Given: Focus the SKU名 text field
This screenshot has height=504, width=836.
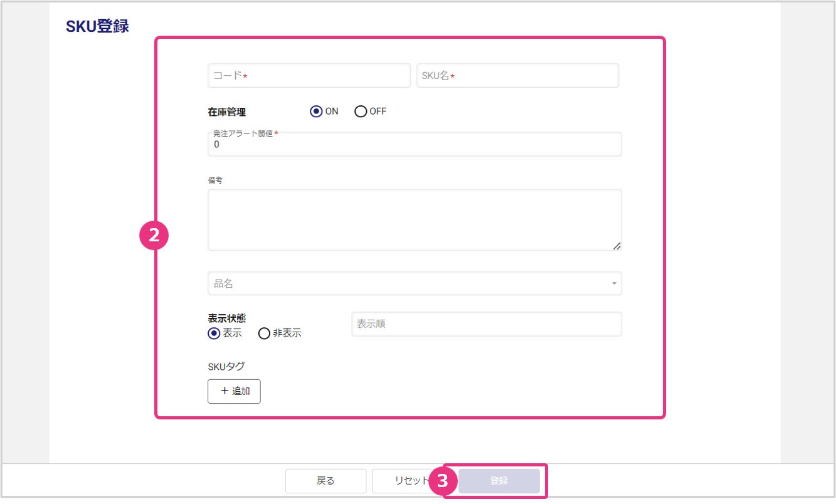Looking at the screenshot, I should pyautogui.click(x=517, y=76).
